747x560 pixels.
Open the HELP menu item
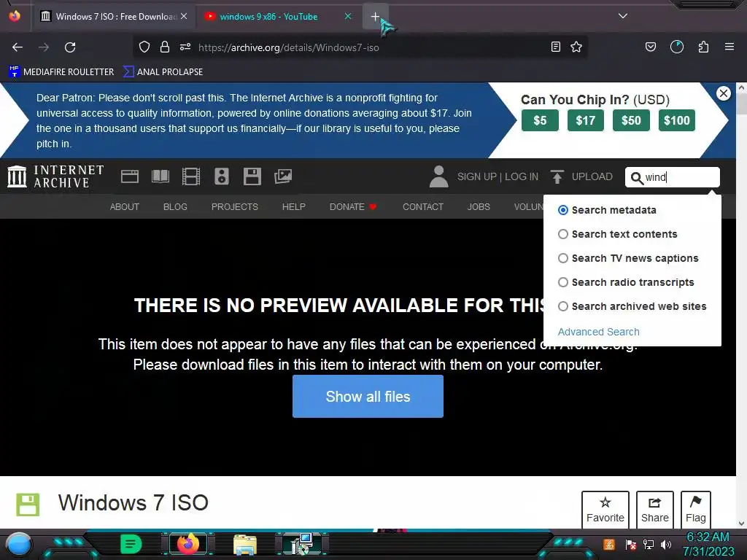293,206
